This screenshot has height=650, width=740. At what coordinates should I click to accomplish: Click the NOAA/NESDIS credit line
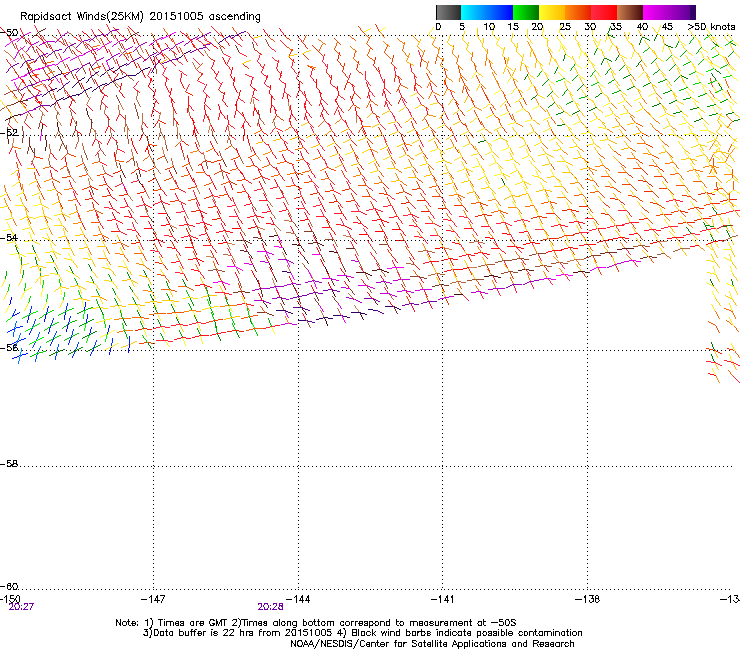tap(432, 644)
